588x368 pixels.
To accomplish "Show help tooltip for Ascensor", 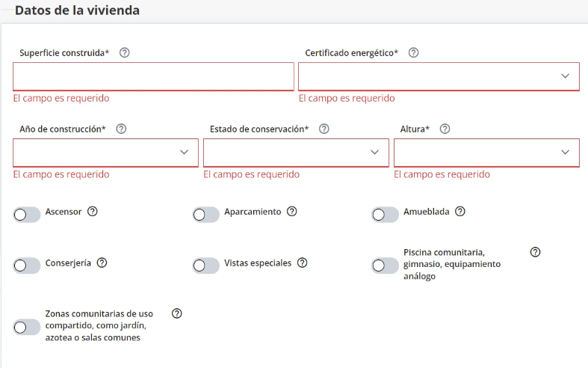I will (x=92, y=212).
